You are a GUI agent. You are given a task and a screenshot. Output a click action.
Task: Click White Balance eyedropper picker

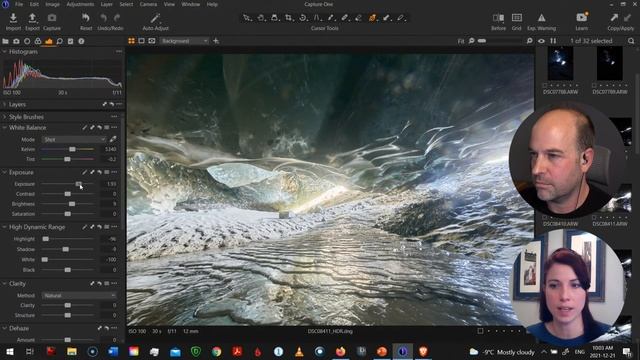(x=113, y=139)
